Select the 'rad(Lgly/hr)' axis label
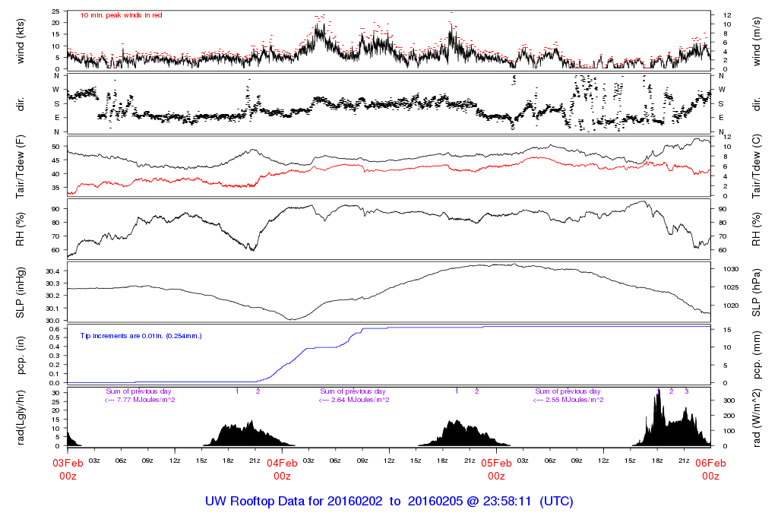 pos(21,418)
